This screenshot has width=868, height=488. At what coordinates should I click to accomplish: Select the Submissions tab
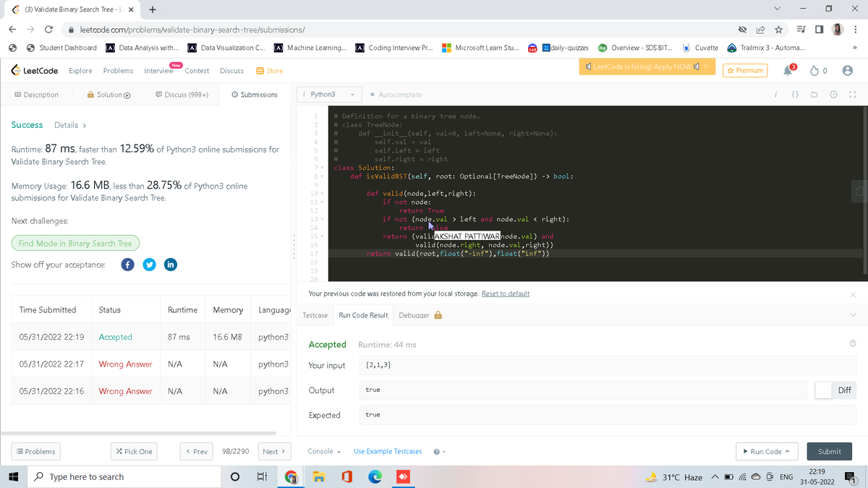tap(255, 95)
